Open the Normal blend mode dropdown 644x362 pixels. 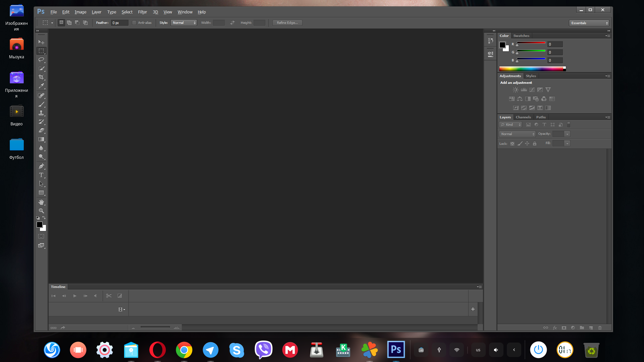[x=517, y=133]
